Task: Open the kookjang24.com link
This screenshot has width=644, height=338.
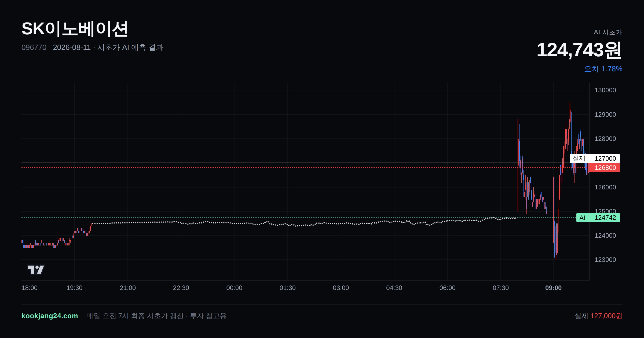Action: tap(50, 316)
